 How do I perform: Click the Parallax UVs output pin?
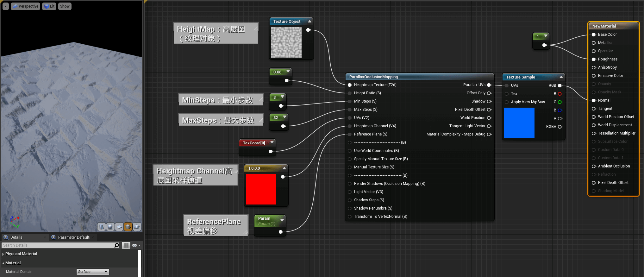tap(489, 85)
